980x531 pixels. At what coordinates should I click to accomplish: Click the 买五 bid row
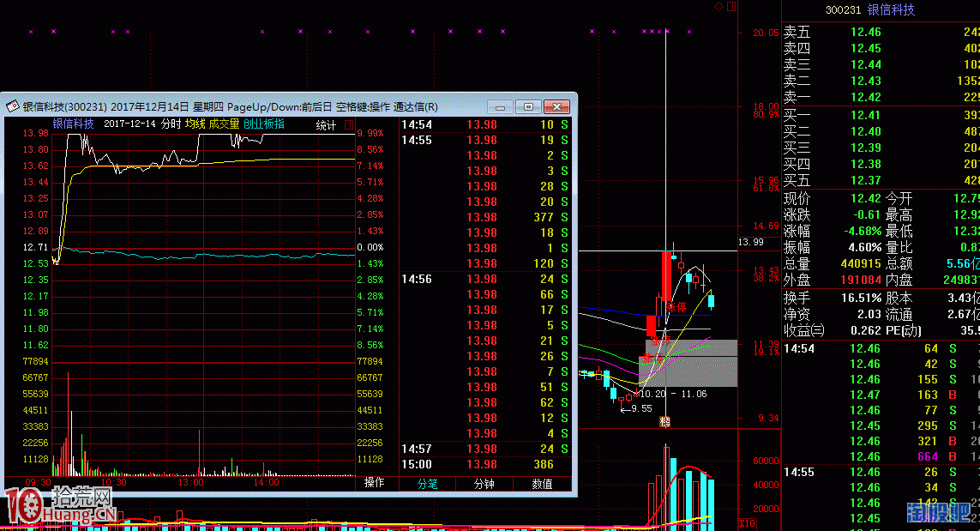point(881,180)
